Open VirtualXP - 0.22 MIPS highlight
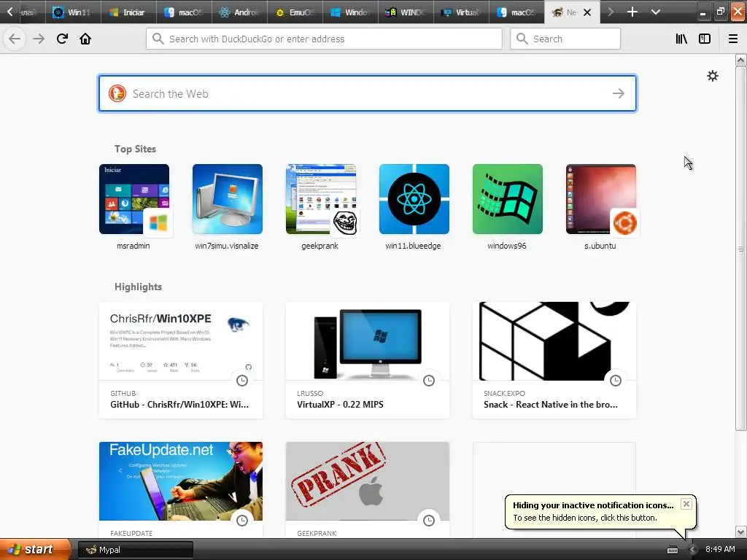The height and width of the screenshot is (560, 747). [x=368, y=360]
